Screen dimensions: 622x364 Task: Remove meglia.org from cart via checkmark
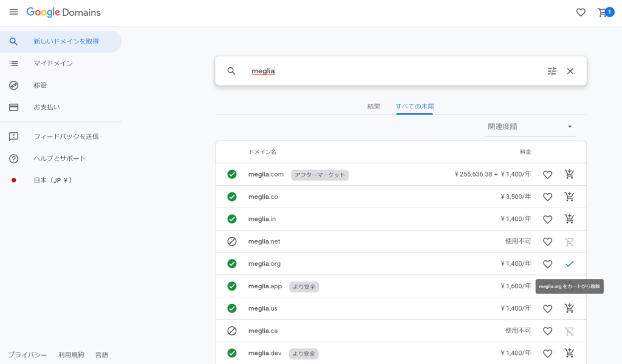pyautogui.click(x=570, y=264)
